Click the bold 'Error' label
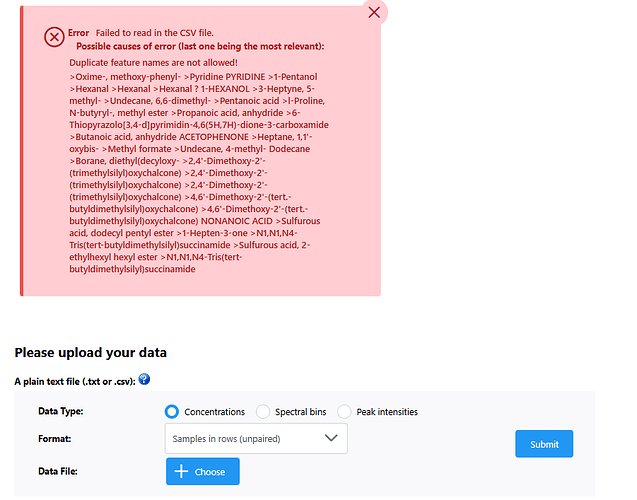Viewport: 637px width, 500px height. pos(78,33)
